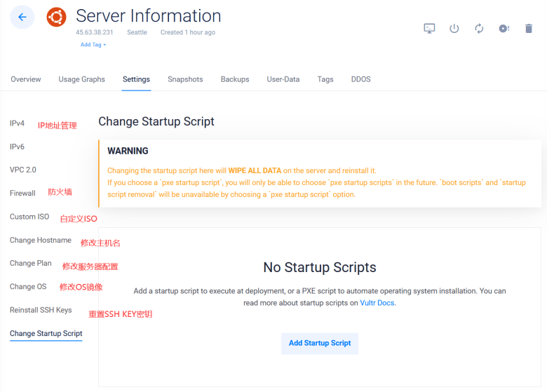The height and width of the screenshot is (392, 547).
Task: Click the power stop server icon
Action: click(454, 28)
